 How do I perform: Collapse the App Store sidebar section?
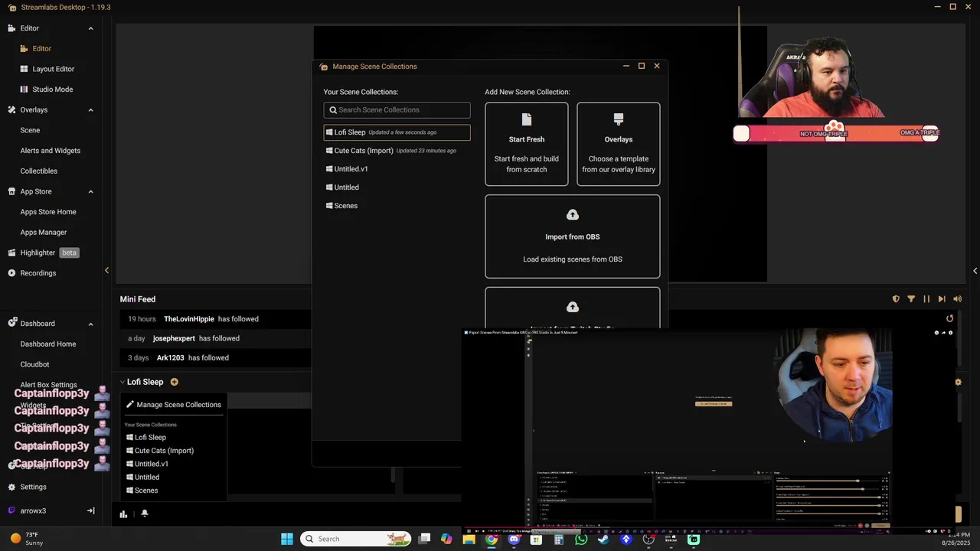90,191
